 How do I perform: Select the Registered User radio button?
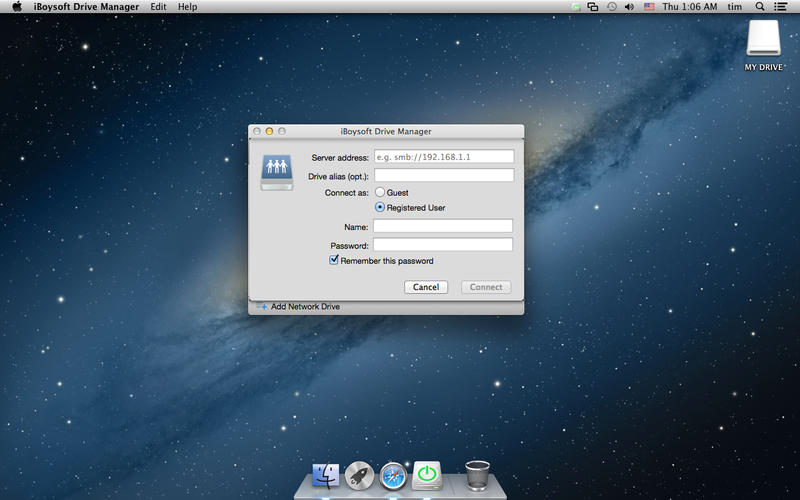coord(380,208)
